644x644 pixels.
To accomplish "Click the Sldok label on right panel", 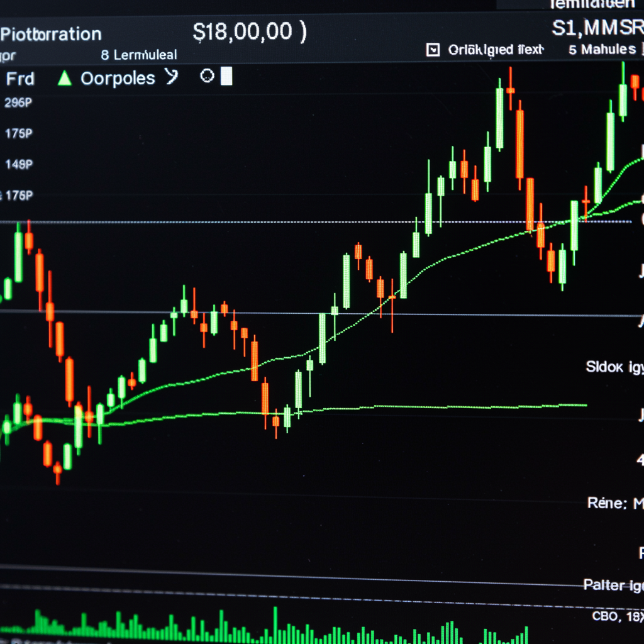I will [604, 367].
